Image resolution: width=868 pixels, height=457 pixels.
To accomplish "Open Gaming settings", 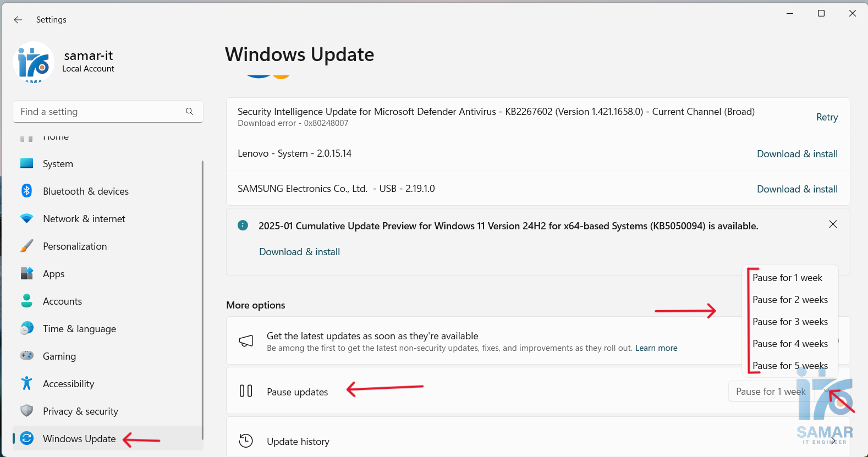I will click(59, 356).
